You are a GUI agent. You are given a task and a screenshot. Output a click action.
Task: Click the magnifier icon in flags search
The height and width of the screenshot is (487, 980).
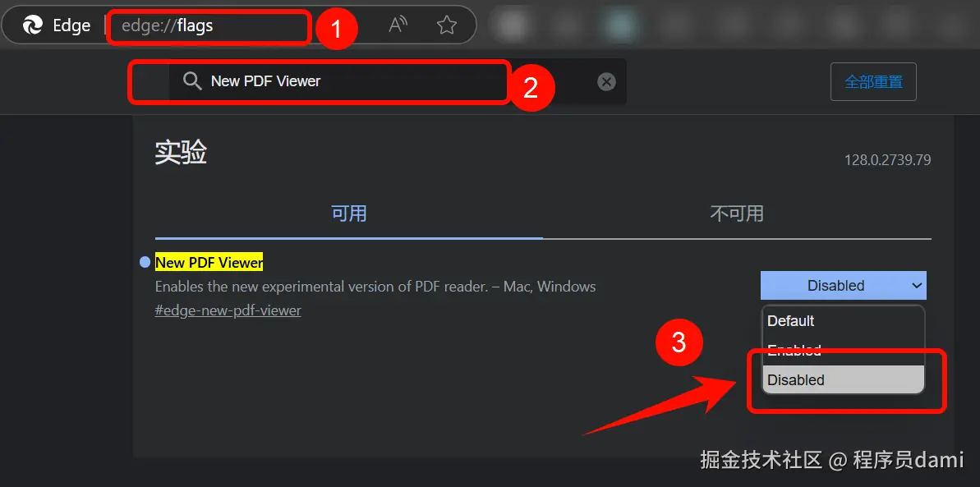pyautogui.click(x=192, y=81)
